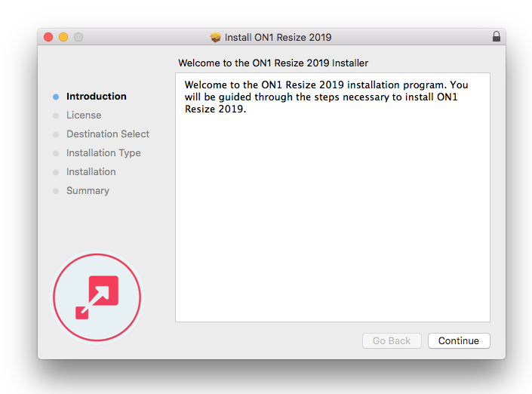This screenshot has height=394, width=532.
Task: Click the gray bullet beside Installation
Action: (56, 172)
